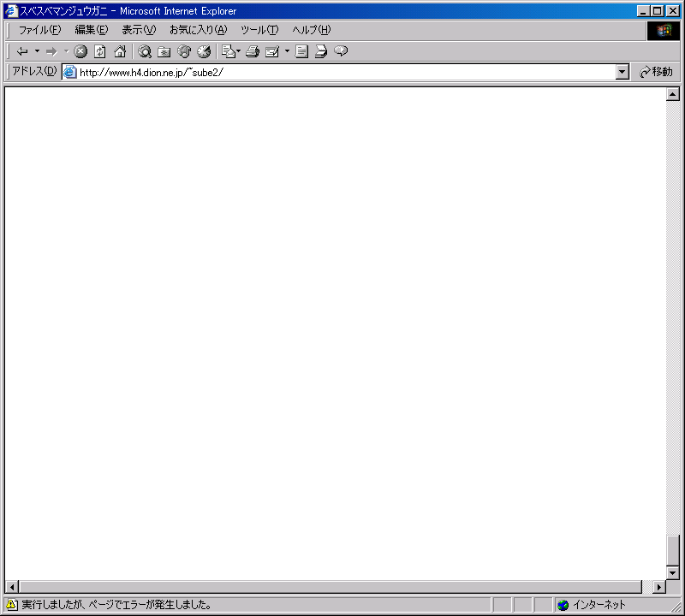Click the warning icon in the status bar
Screen dimensions: 685x616
pyautogui.click(x=12, y=605)
